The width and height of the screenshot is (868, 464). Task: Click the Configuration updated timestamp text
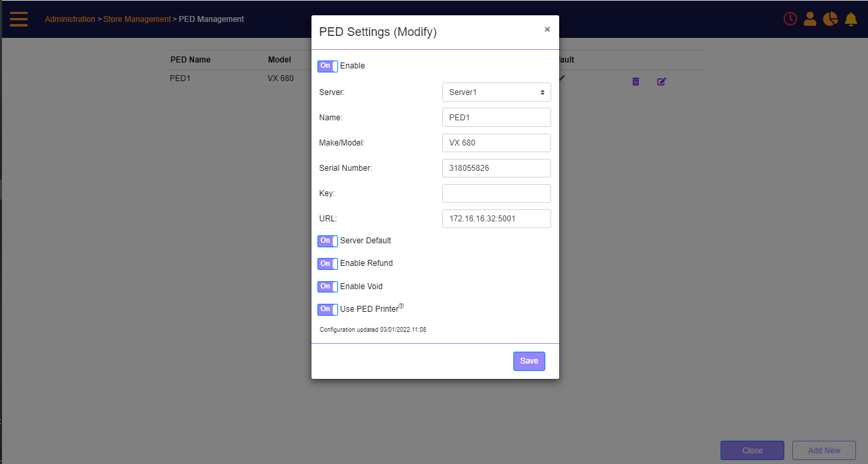point(373,330)
